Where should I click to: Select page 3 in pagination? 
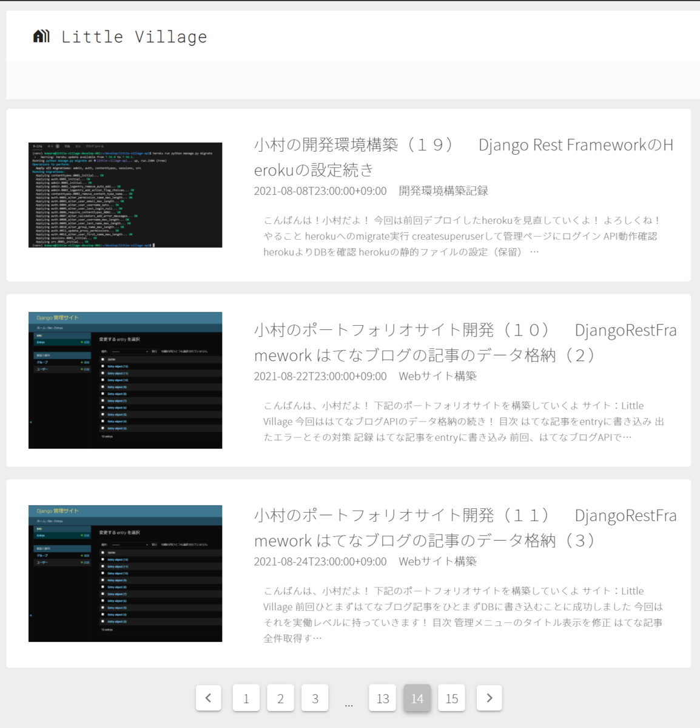315,698
